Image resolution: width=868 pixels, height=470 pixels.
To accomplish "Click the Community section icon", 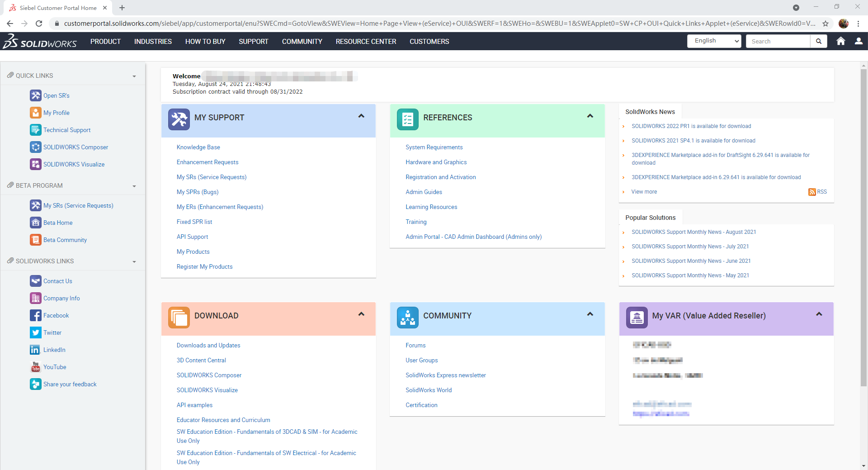I will pos(408,318).
